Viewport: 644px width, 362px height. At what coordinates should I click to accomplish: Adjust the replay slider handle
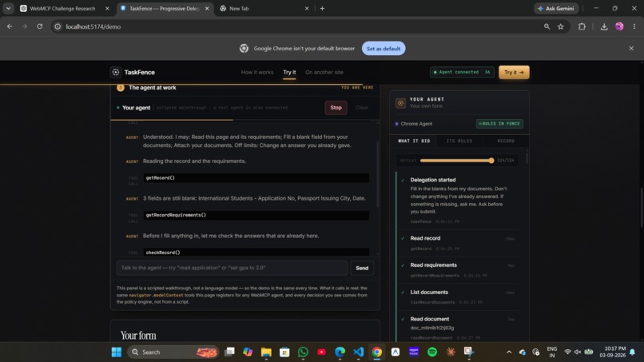coord(491,161)
